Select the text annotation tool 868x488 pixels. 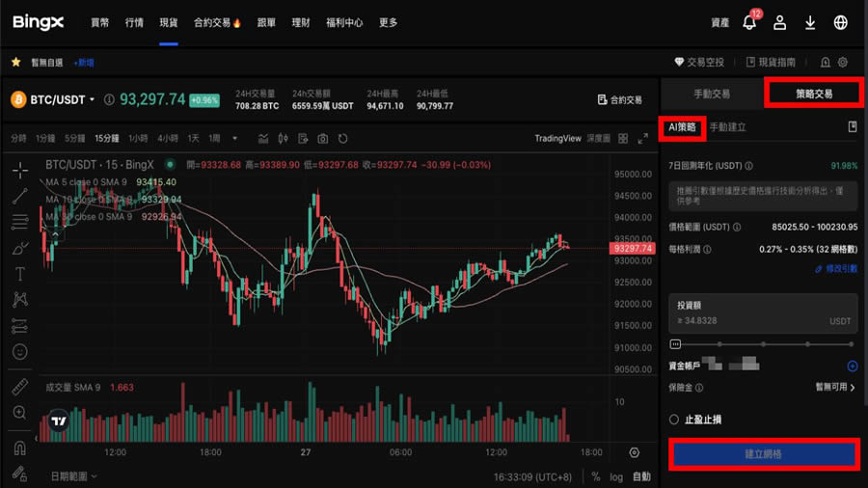[x=20, y=274]
